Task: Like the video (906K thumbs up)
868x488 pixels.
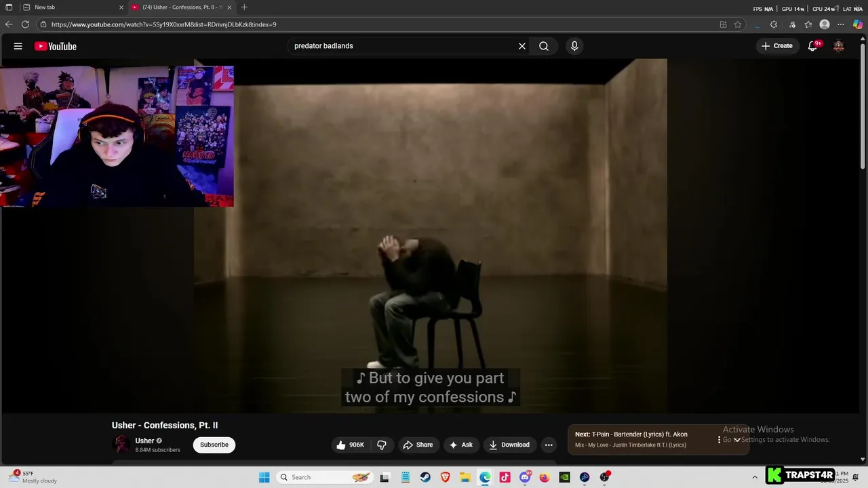Action: pos(351,445)
